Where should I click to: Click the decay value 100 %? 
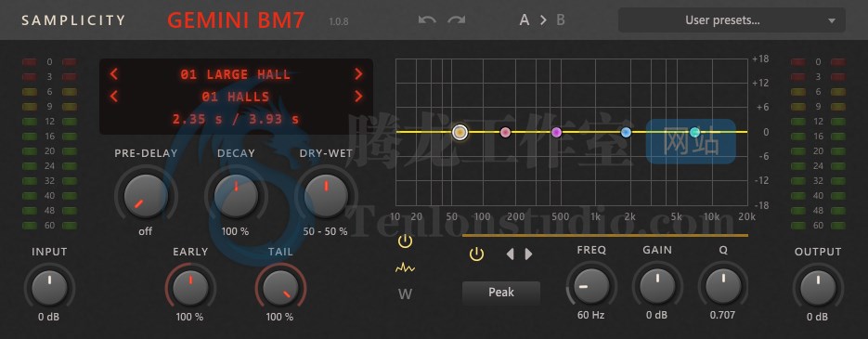235,231
